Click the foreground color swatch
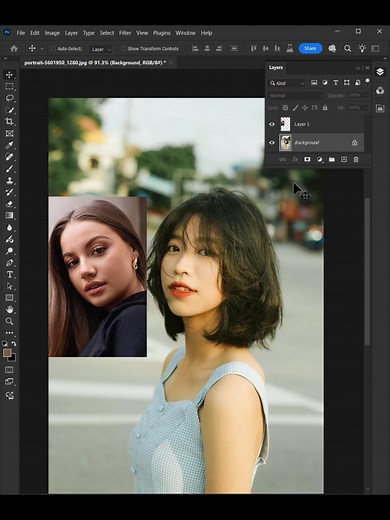Image resolution: width=390 pixels, height=520 pixels. coord(7,353)
